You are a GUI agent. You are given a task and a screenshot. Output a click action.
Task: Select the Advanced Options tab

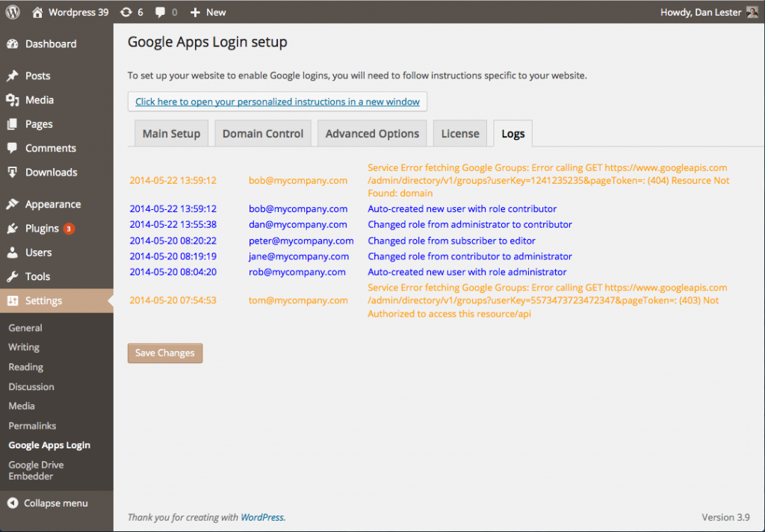point(372,133)
